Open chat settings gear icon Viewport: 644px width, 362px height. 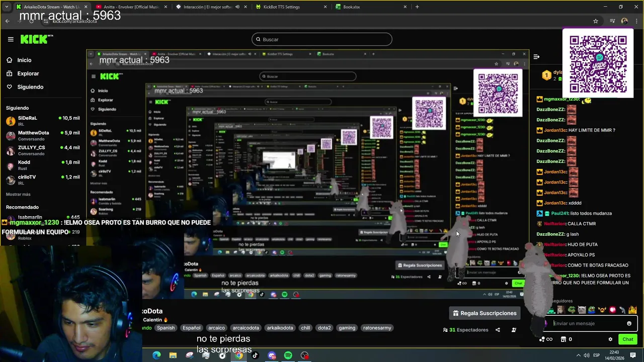[x=610, y=339]
